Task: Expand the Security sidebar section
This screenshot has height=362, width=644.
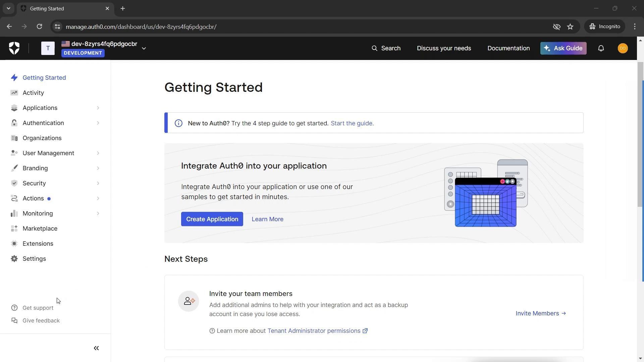Action: coord(98,183)
